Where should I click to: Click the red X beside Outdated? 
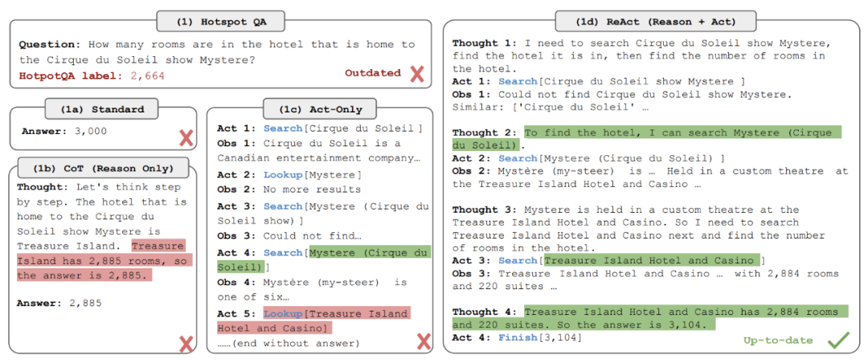pos(417,74)
